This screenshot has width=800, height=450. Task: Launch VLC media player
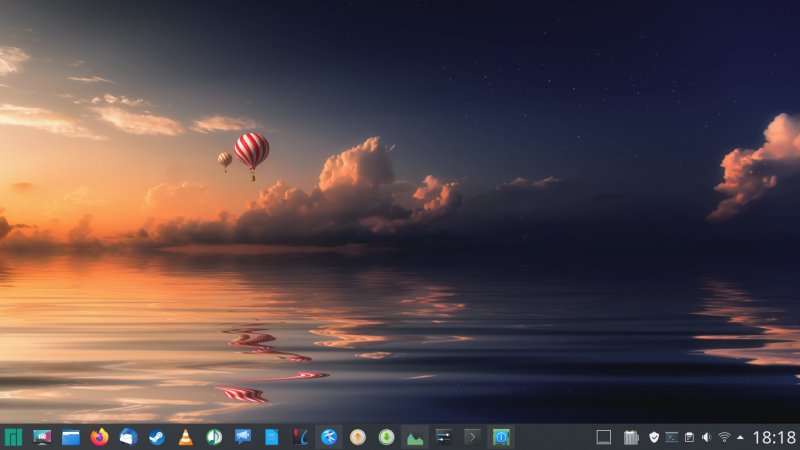185,437
